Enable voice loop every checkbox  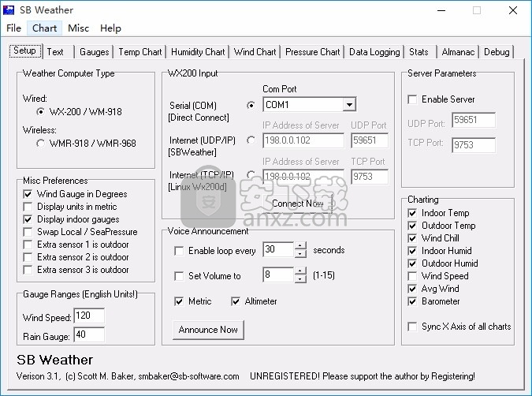pyautogui.click(x=179, y=251)
